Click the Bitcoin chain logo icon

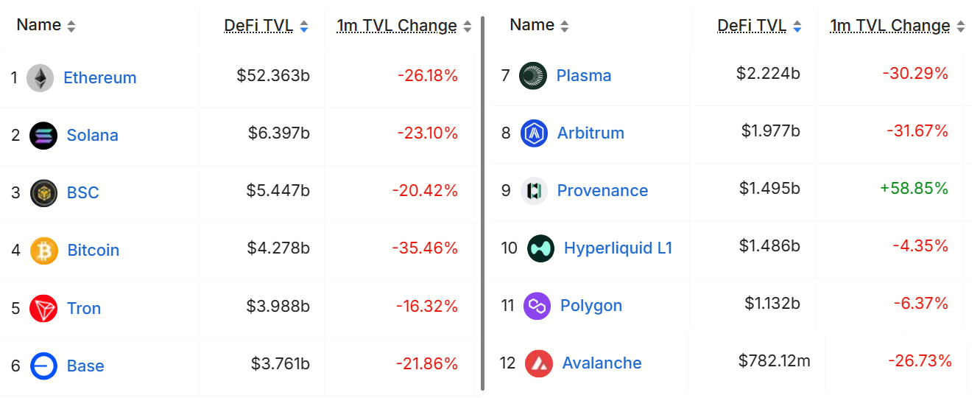pyautogui.click(x=44, y=251)
